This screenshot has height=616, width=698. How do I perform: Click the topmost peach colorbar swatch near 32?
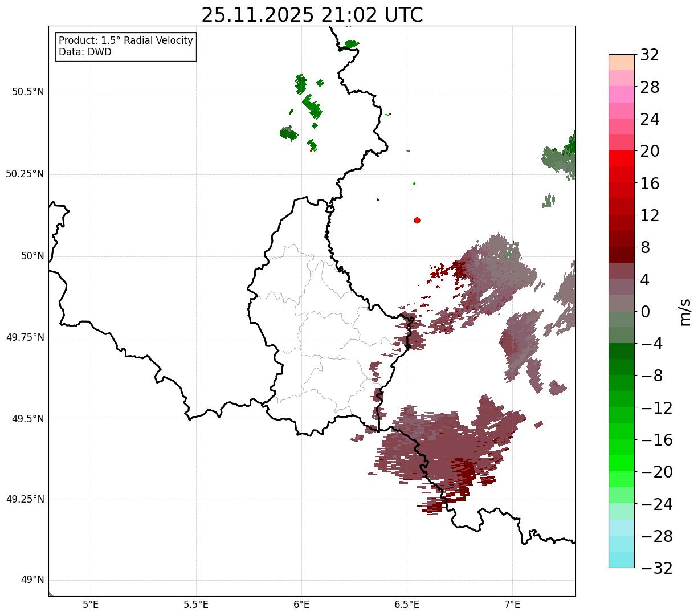[622, 62]
